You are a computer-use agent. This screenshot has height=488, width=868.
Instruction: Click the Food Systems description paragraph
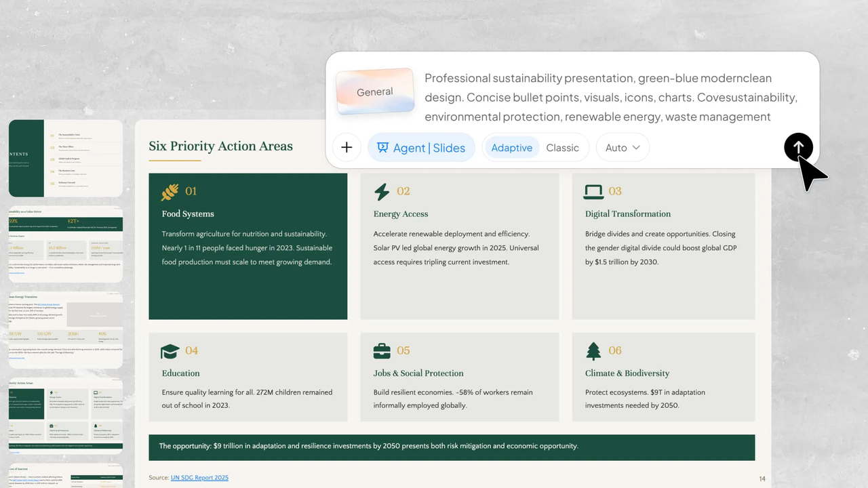[248, 248]
